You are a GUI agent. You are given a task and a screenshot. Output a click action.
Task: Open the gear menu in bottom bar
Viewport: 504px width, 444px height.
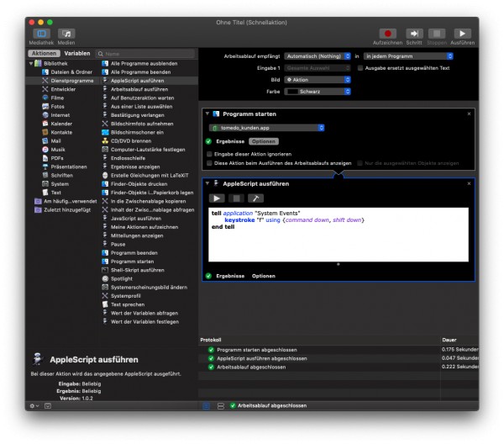[34, 406]
